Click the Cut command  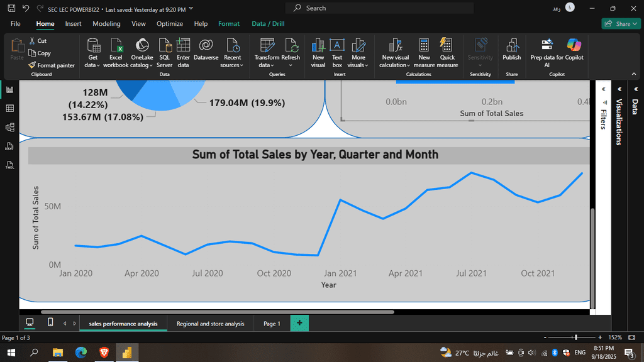click(38, 41)
